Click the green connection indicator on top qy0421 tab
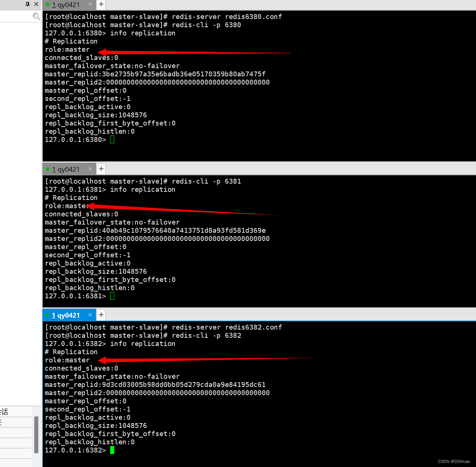The width and height of the screenshot is (476, 467). [x=48, y=5]
